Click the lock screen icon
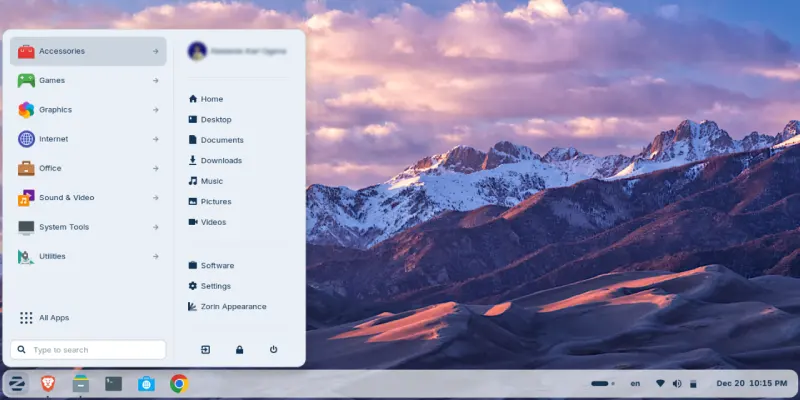This screenshot has width=800, height=400. tap(239, 350)
